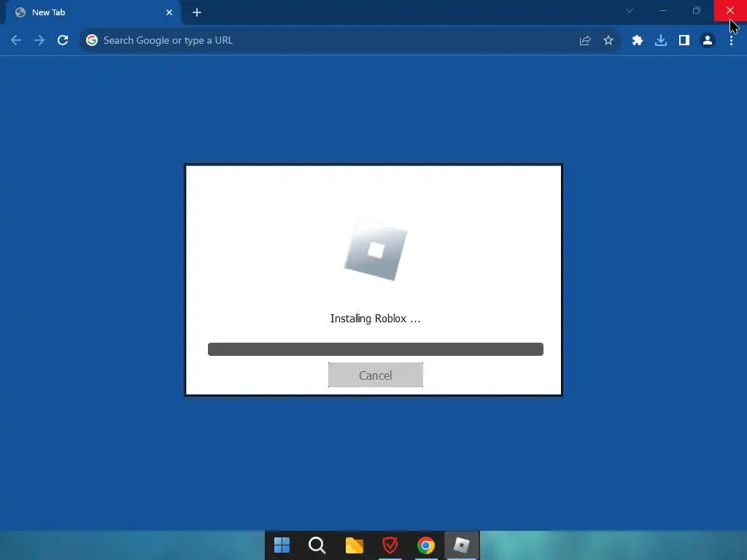This screenshot has height=560, width=747.
Task: Open the Windows Start menu
Action: [282, 545]
